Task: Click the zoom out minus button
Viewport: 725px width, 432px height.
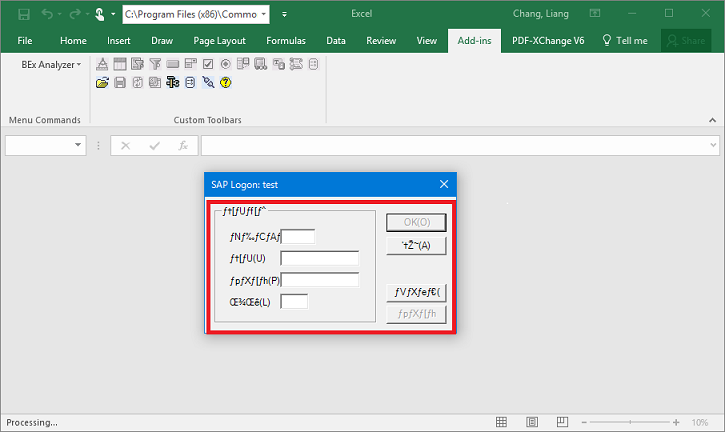Action: pos(584,422)
